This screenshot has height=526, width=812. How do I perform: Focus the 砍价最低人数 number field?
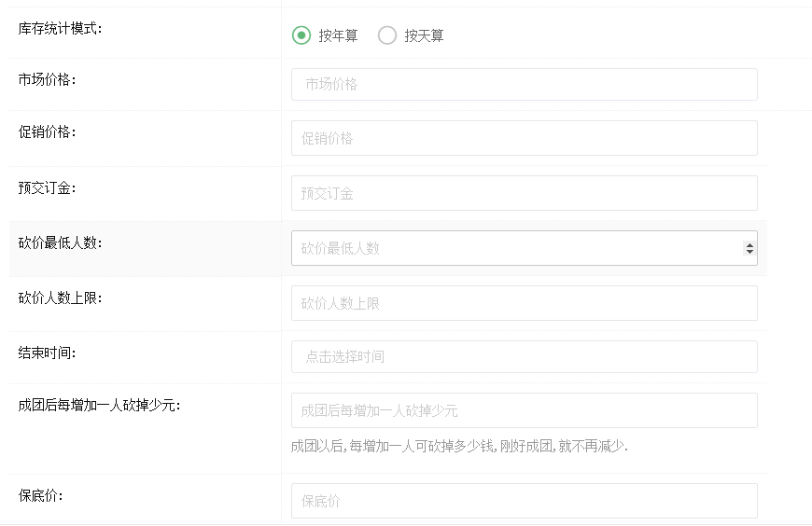[x=513, y=248]
